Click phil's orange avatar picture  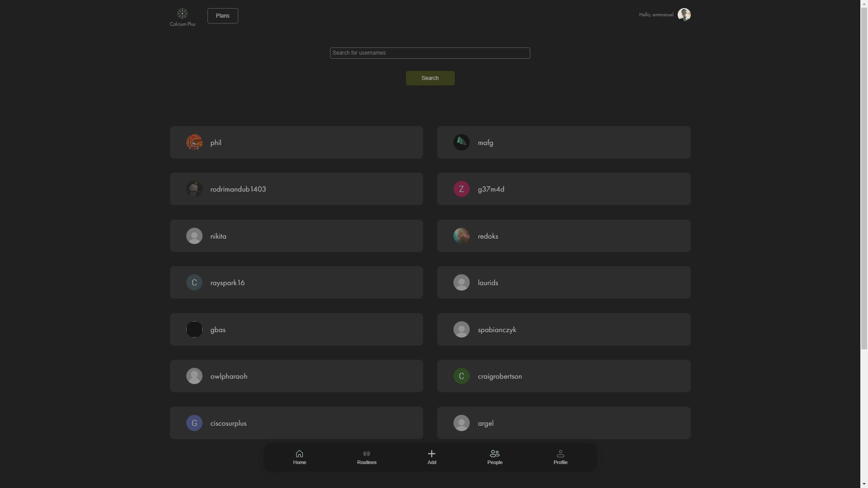click(194, 142)
